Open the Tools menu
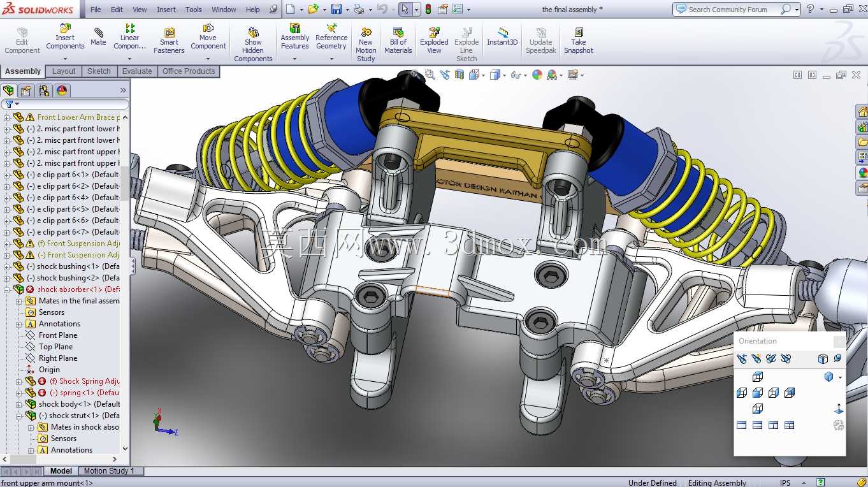Screen dimensions: 868x487 coord(194,10)
